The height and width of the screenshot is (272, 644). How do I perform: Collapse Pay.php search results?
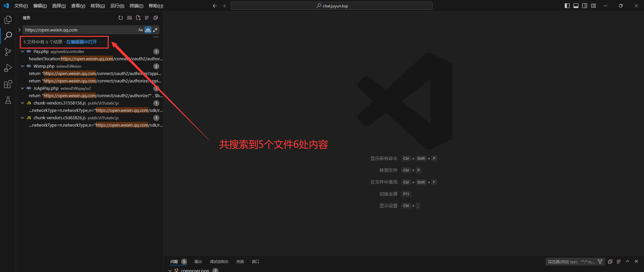tap(22, 52)
